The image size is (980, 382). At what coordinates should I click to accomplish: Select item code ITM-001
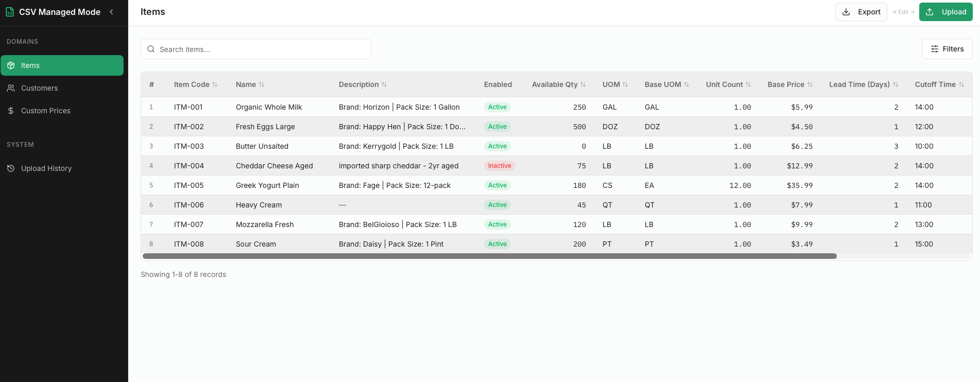coord(188,107)
